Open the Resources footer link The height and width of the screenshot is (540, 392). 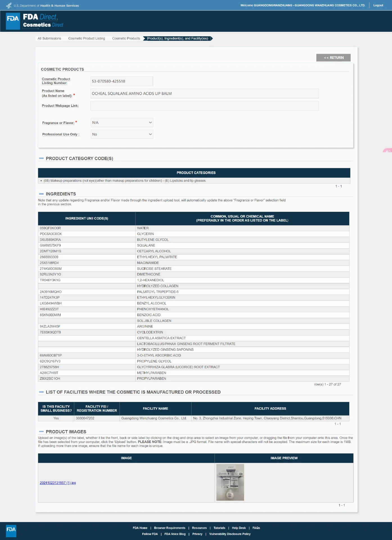199,528
